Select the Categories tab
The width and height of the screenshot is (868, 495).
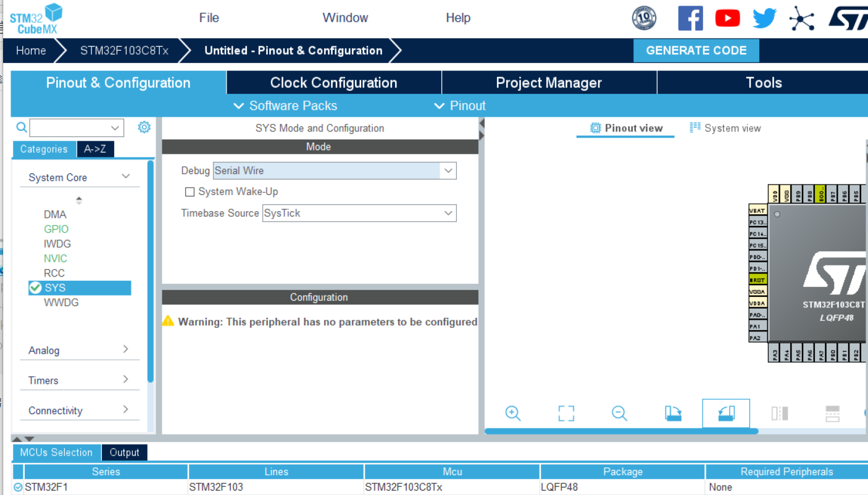[x=44, y=149]
